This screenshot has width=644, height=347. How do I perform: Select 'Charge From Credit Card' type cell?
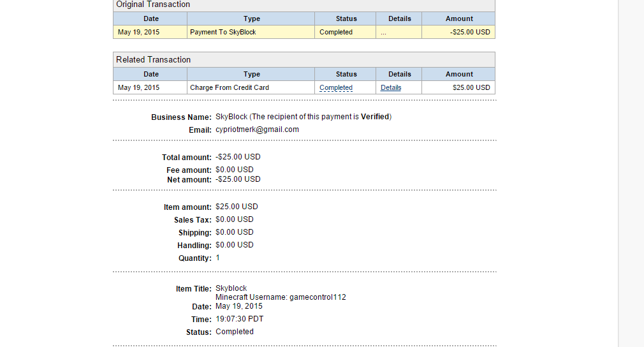[251, 87]
